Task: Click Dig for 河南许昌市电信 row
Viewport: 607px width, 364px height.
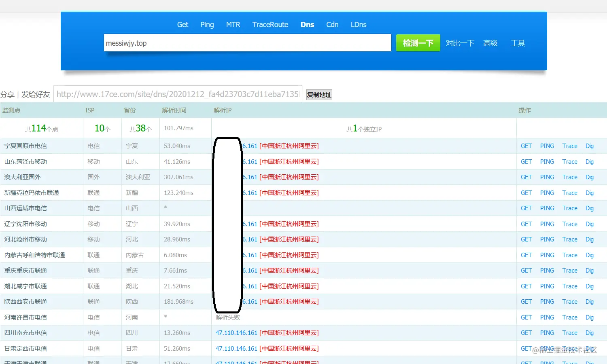Action: 590,317
